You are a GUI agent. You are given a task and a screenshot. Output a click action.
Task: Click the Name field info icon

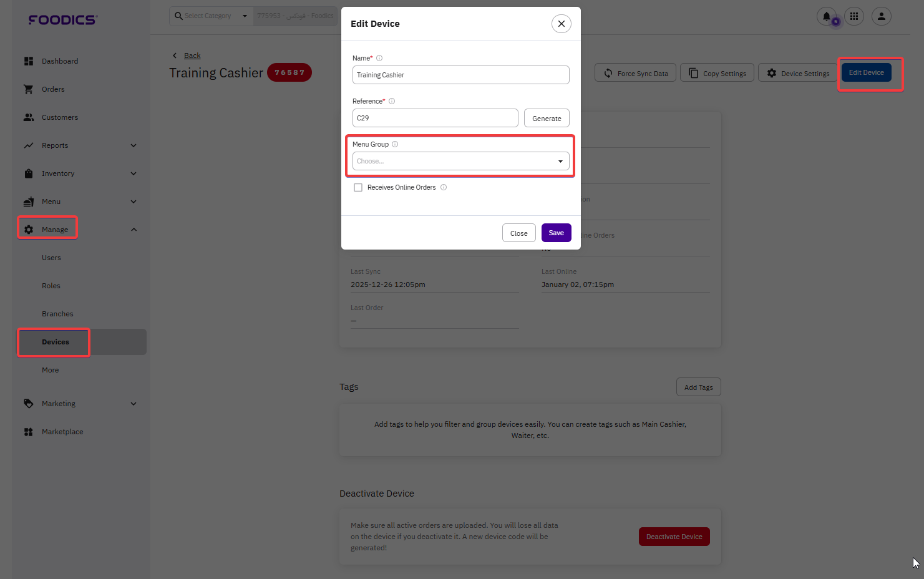pos(379,58)
